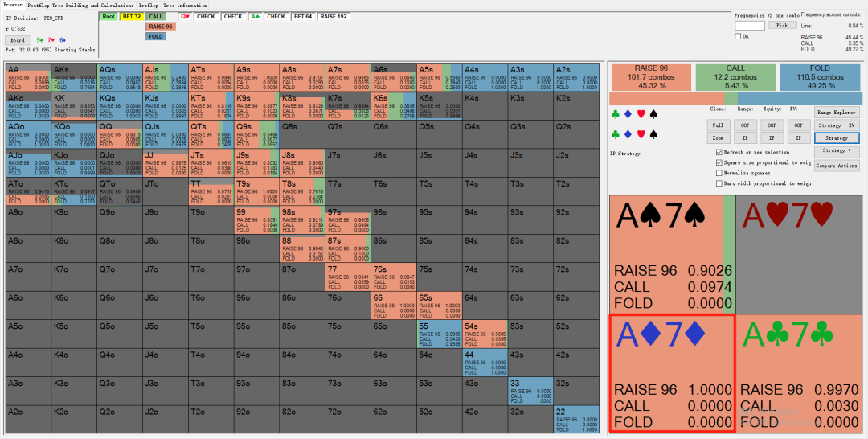
Task: Select the FOLD action node
Action: [157, 36]
